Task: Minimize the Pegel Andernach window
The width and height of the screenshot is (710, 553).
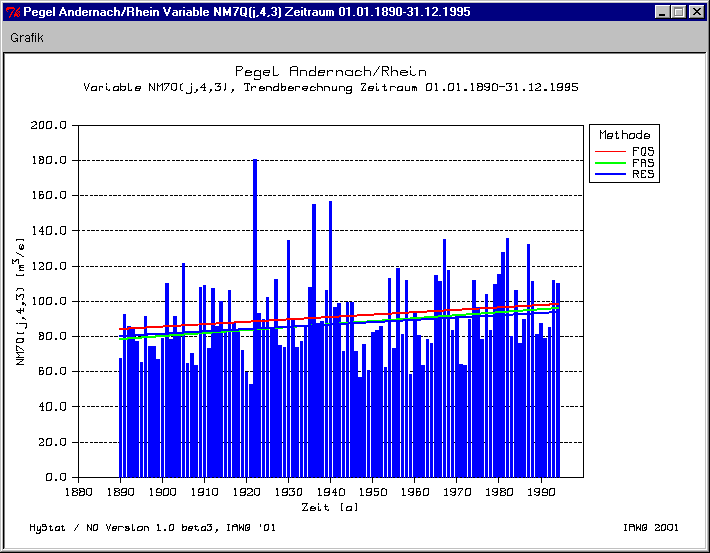Action: click(x=662, y=12)
